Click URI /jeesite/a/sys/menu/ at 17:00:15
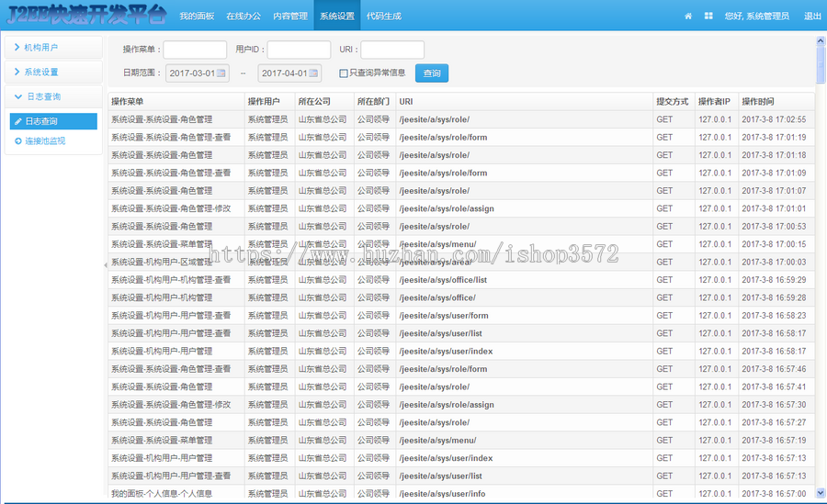The width and height of the screenshot is (827, 504). click(x=437, y=244)
